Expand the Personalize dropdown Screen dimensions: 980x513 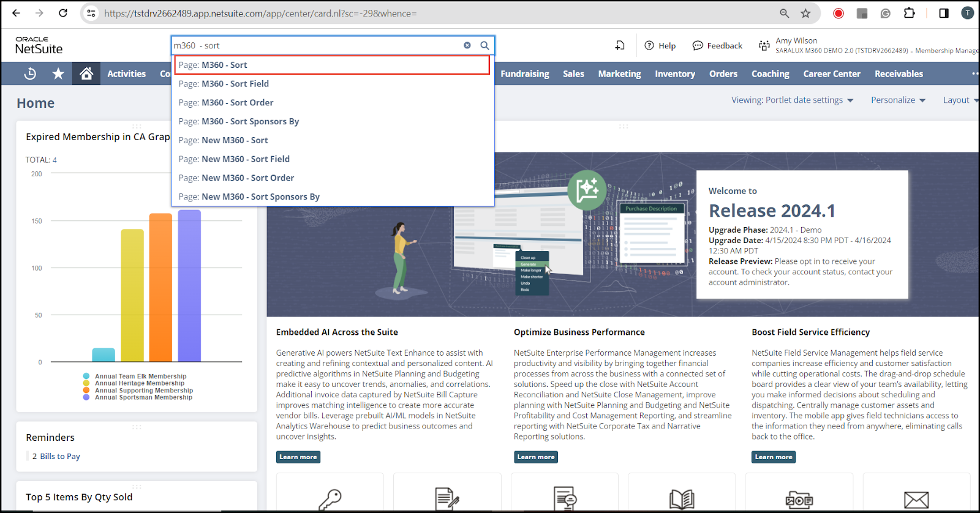[898, 100]
